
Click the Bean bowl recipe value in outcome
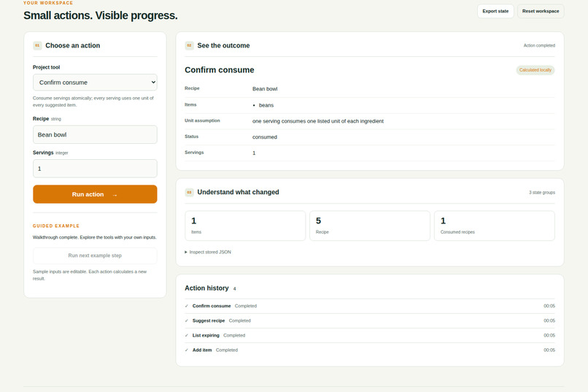click(x=265, y=89)
